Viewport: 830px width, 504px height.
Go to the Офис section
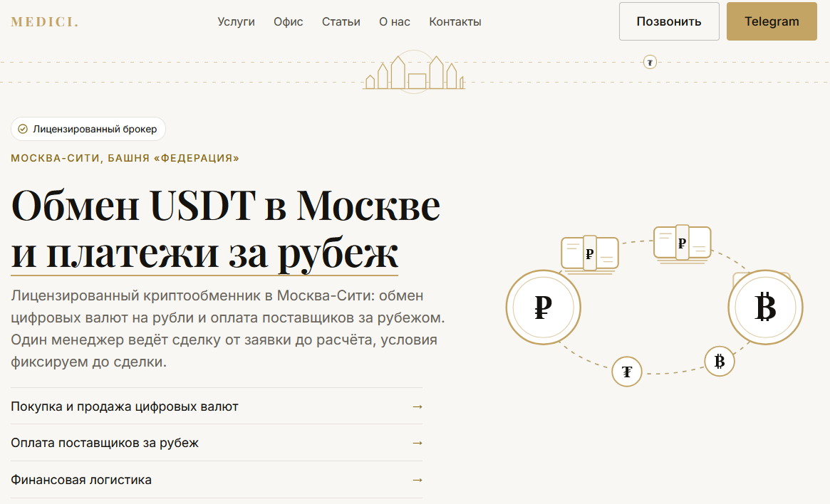[x=288, y=21]
